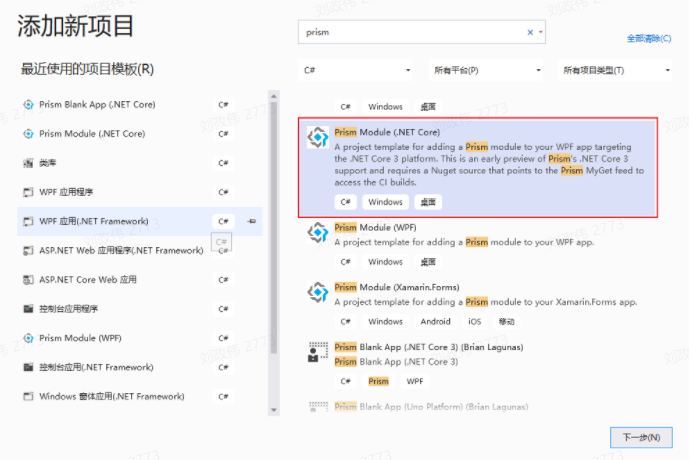Click the Prism Blank App (.NET Core 3) result icon
The image size is (689, 460).
point(318,352)
